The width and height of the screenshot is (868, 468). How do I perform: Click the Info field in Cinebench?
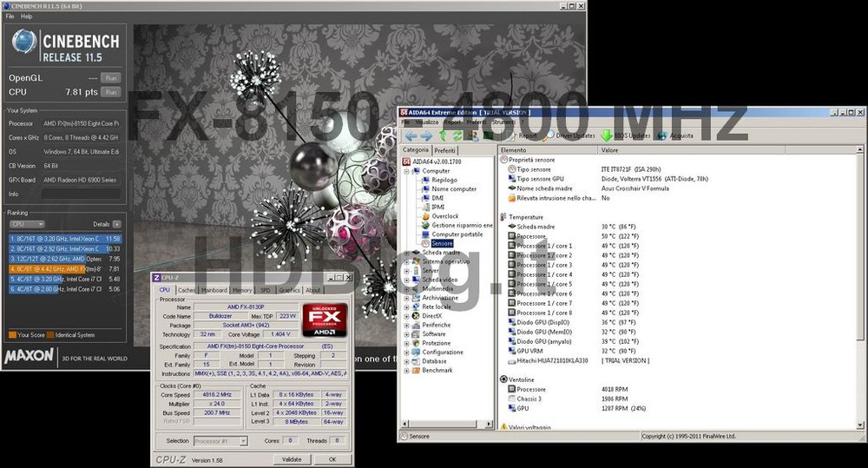coord(82,194)
